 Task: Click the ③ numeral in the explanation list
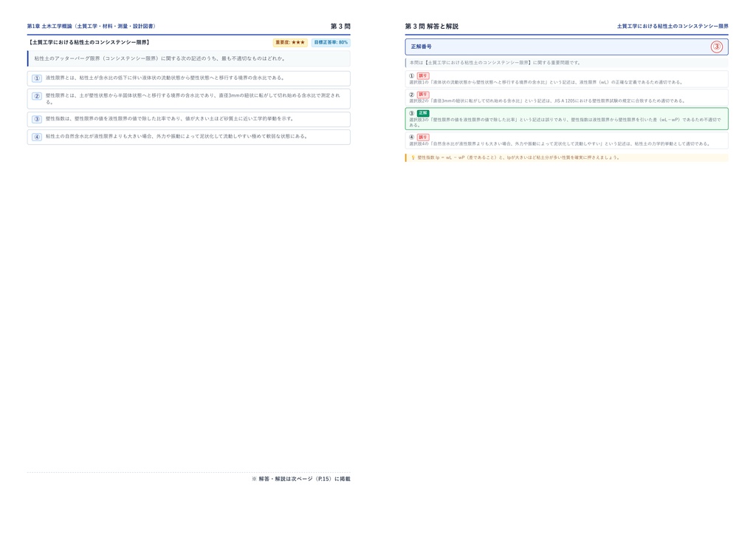click(412, 113)
